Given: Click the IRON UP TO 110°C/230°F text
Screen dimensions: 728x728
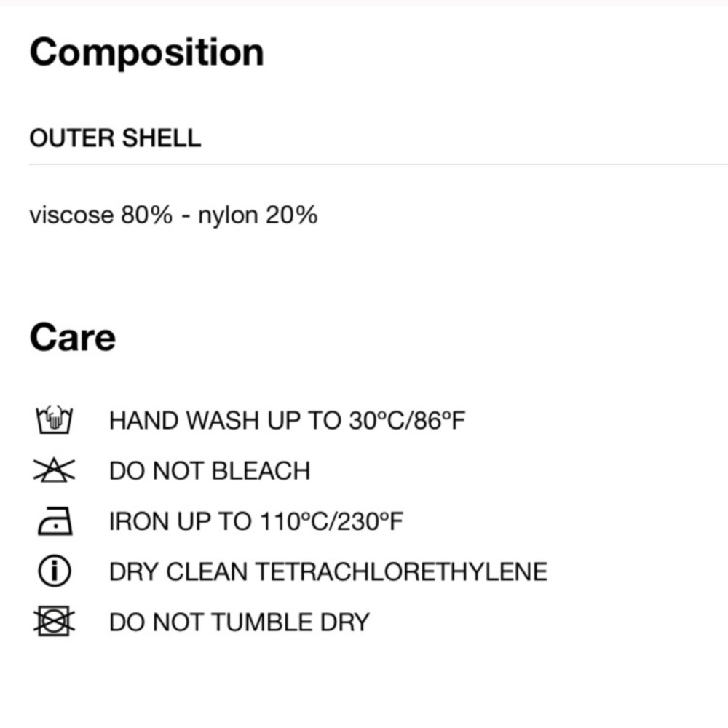Looking at the screenshot, I should click(x=256, y=521).
